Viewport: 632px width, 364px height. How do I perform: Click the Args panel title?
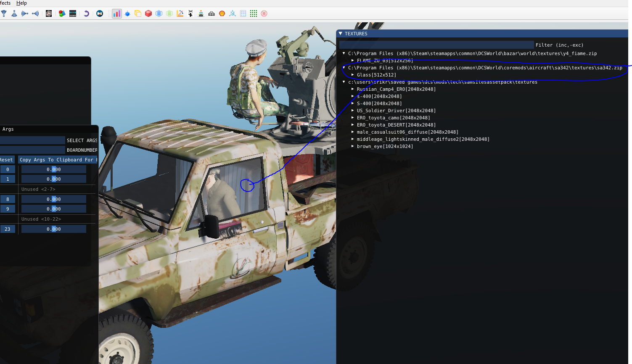pyautogui.click(x=8, y=129)
